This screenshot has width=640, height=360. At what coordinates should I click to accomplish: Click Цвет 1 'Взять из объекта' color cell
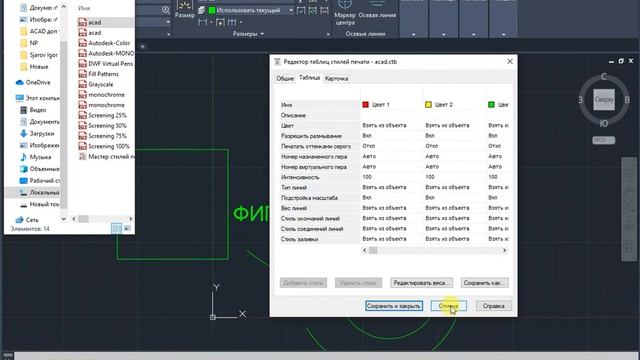click(392, 125)
